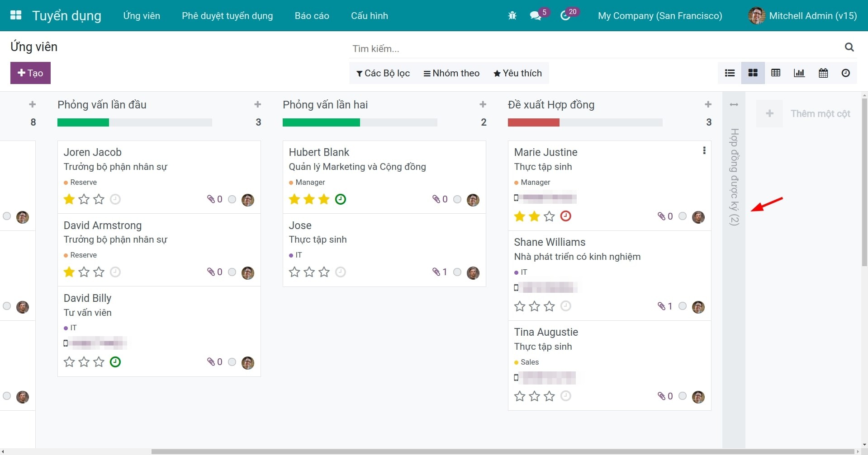
Task: Switch to calendar view
Action: click(x=823, y=73)
